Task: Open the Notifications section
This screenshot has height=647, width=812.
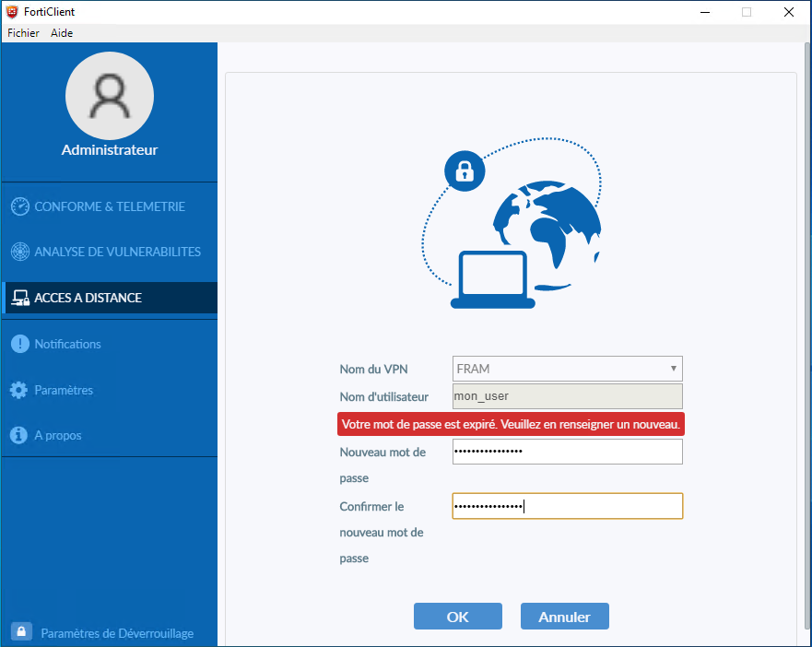Action: [x=110, y=344]
